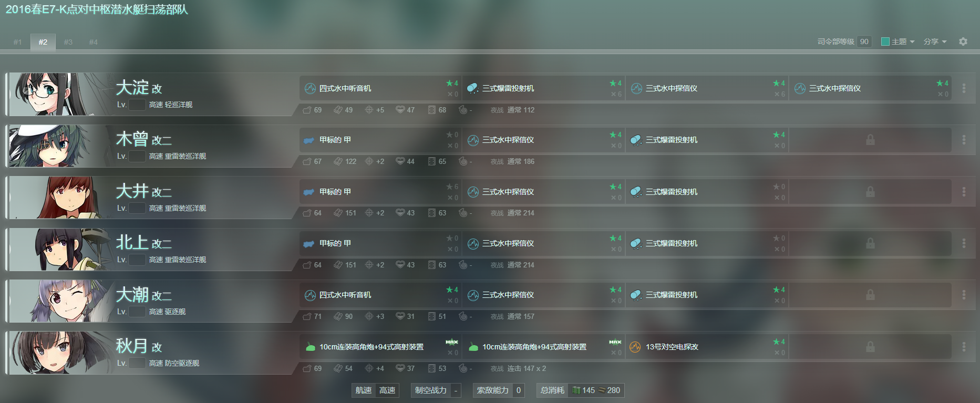This screenshot has height=403, width=980.
Task: Focus the Lv. input for 大潮
Action: pyautogui.click(x=137, y=312)
